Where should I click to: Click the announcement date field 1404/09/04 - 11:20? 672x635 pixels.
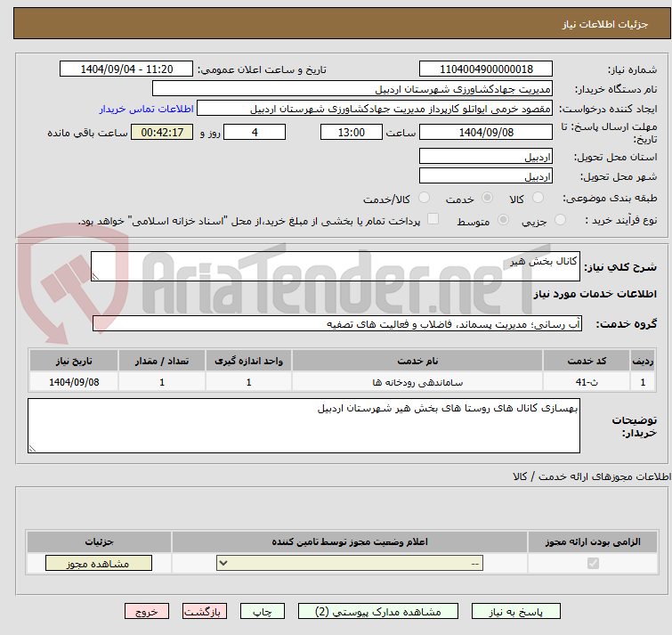click(126, 69)
